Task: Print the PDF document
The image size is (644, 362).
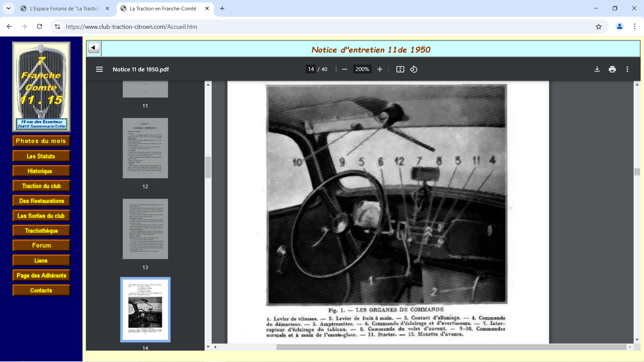Action: (612, 69)
